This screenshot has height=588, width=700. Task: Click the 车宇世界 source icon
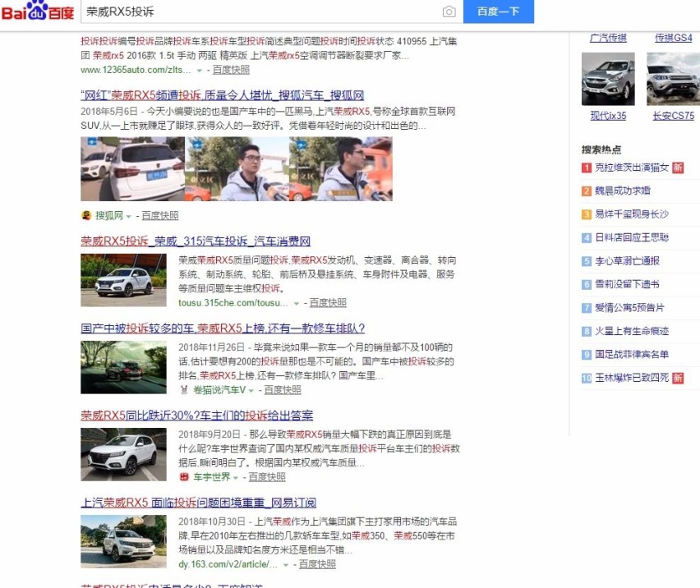pyautogui.click(x=184, y=477)
